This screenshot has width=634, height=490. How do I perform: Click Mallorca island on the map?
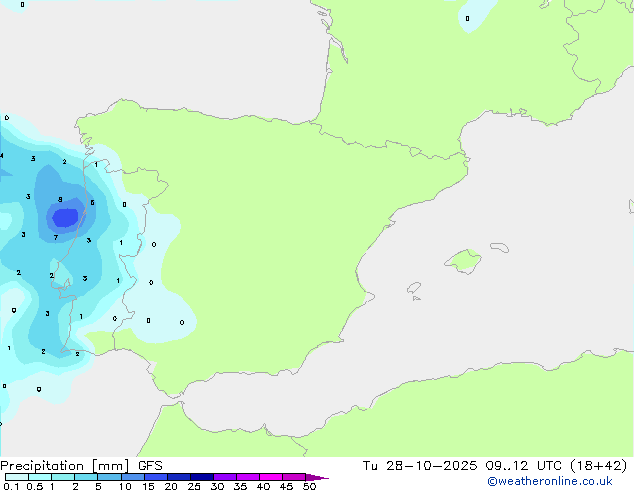click(x=464, y=261)
